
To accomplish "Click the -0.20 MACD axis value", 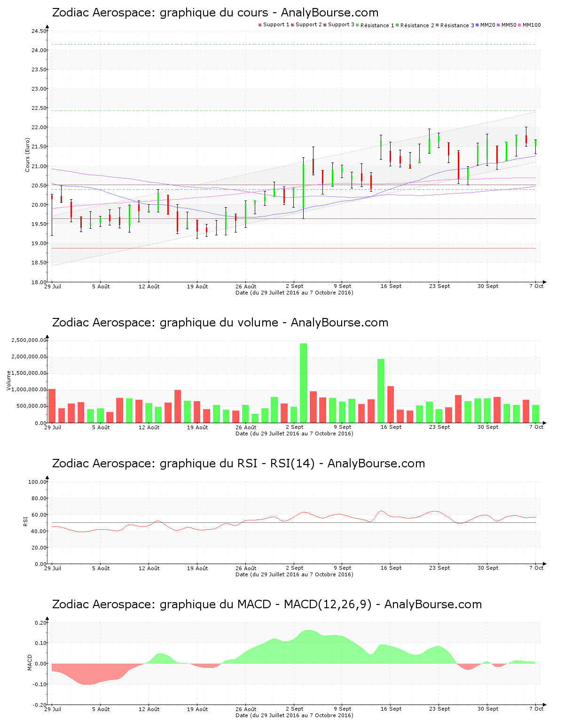I will [39, 705].
